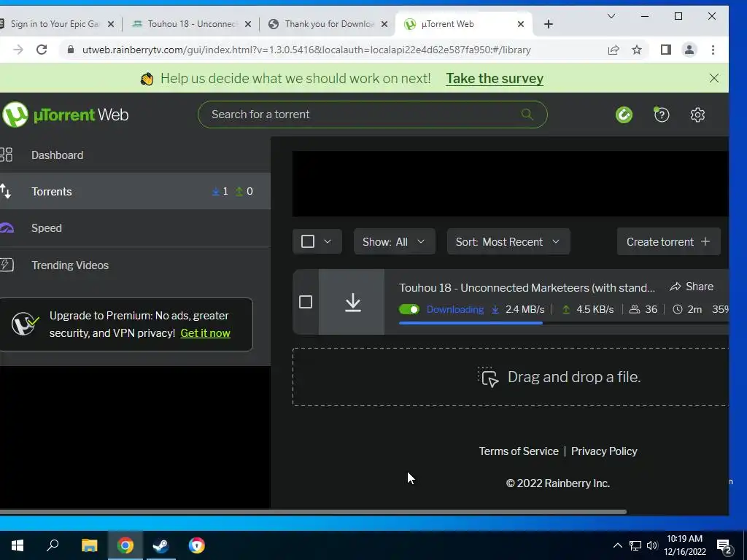The image size is (747, 560).
Task: Switch to the Thank you for Download tab
Action: point(328,24)
